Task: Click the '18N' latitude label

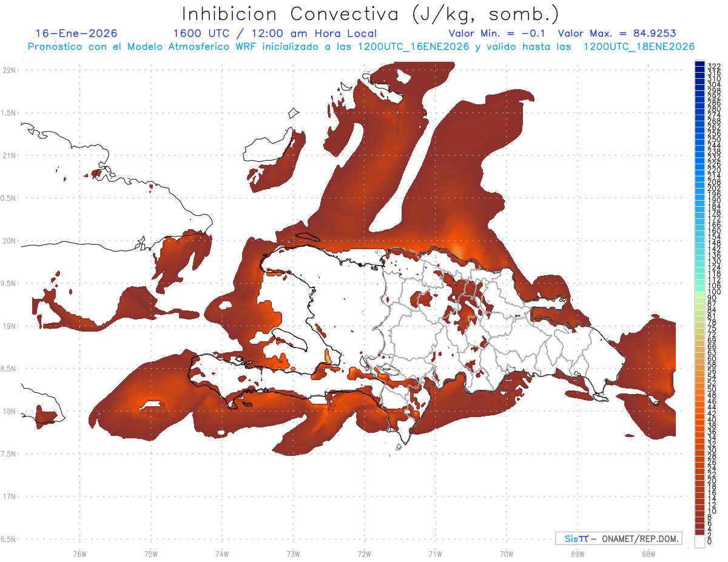Action: [9, 411]
